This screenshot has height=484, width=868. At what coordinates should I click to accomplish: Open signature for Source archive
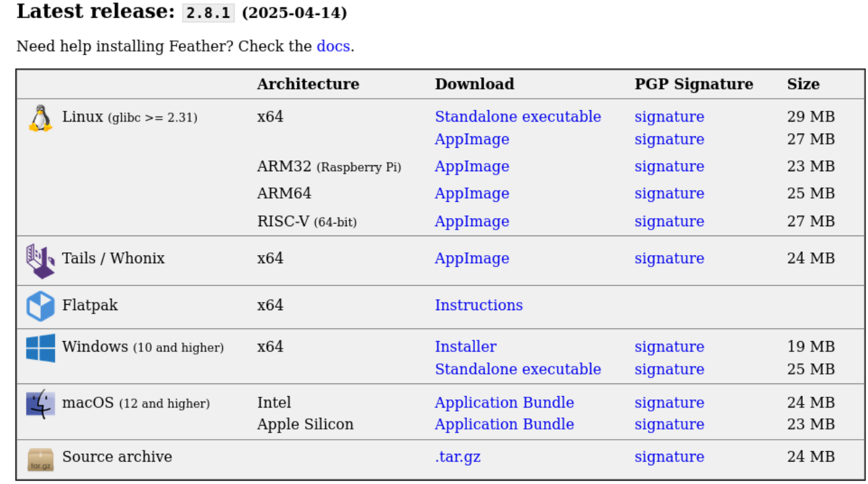tap(669, 457)
